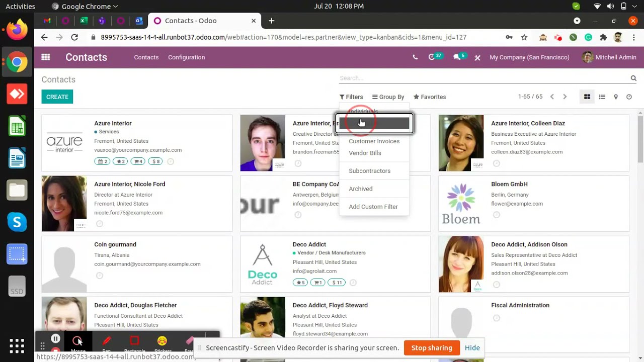Open the Excel pinned tab

tap(84, 21)
